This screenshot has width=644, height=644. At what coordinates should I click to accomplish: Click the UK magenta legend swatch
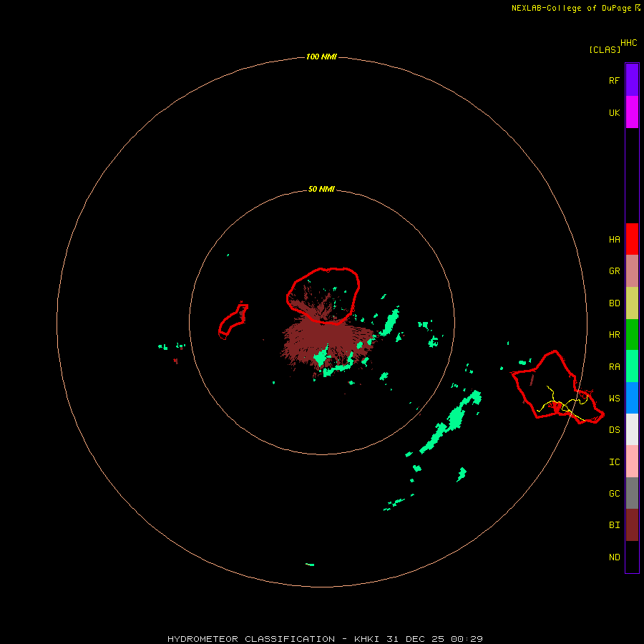click(632, 112)
